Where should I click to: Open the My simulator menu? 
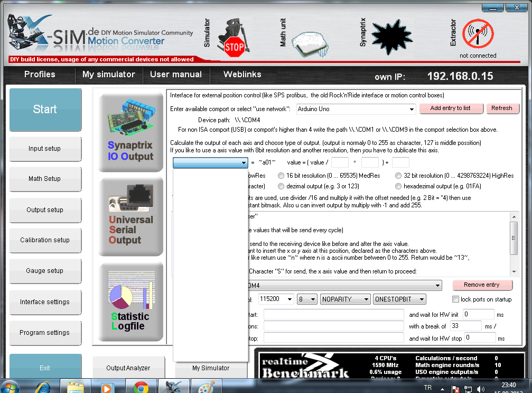coord(109,75)
